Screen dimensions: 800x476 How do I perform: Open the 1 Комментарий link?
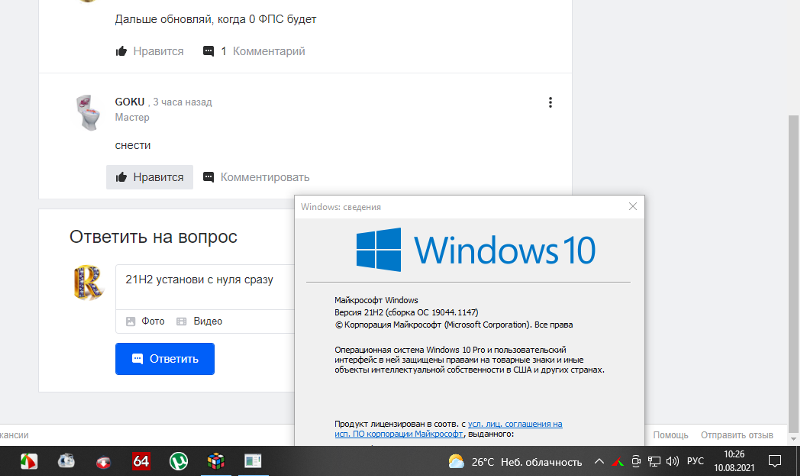[x=254, y=51]
